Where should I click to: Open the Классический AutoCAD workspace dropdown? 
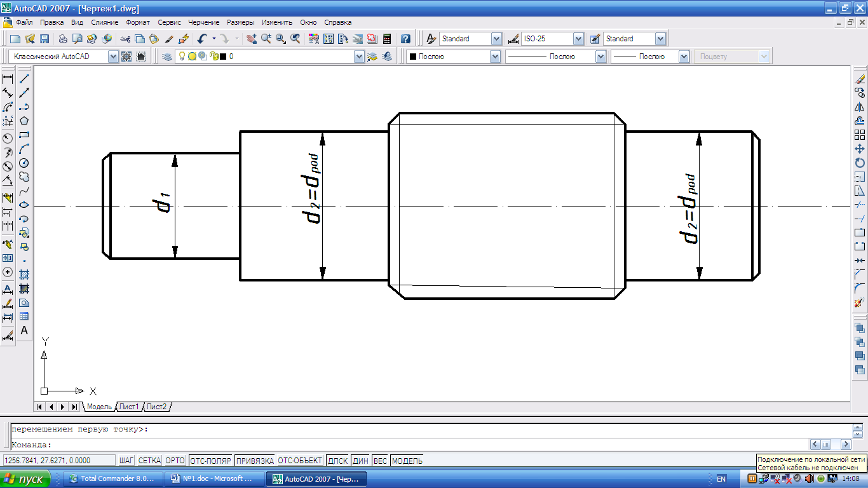point(113,57)
